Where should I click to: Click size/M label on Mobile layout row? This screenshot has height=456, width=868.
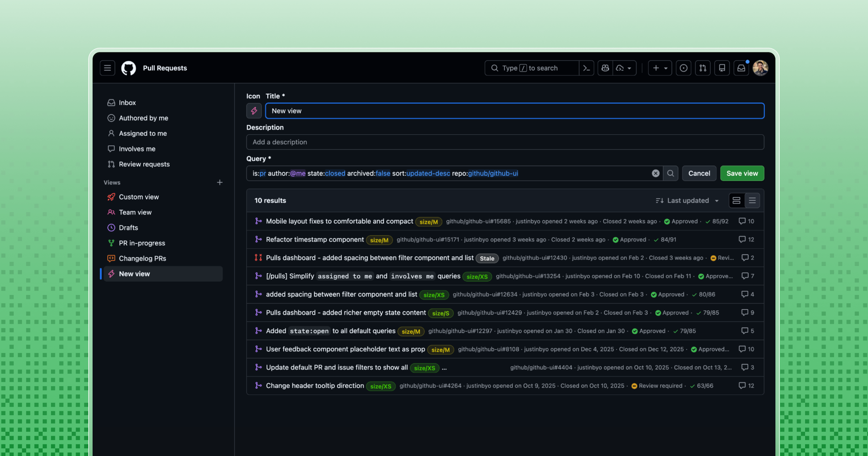coord(429,222)
